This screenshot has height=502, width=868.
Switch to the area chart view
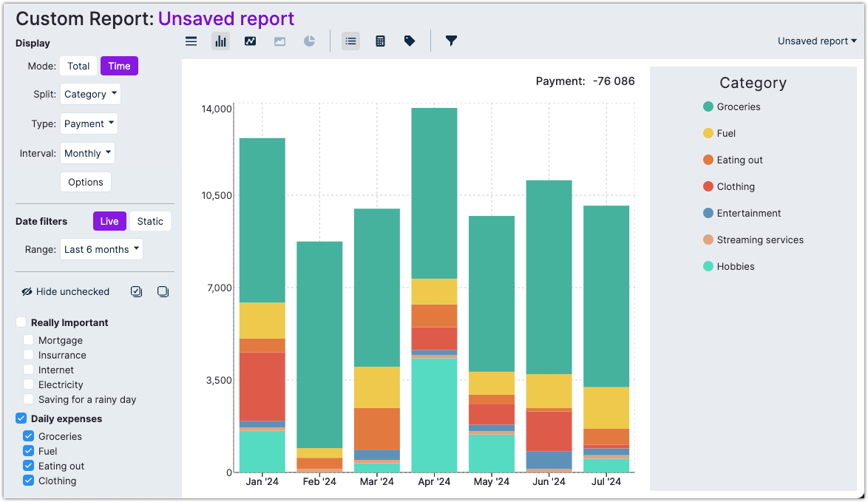tap(279, 41)
